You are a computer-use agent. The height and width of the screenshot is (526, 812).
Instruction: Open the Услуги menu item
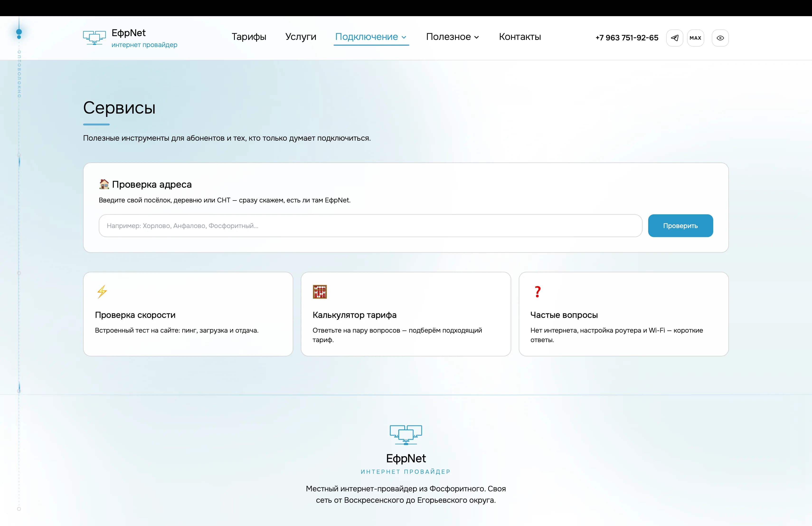(301, 37)
